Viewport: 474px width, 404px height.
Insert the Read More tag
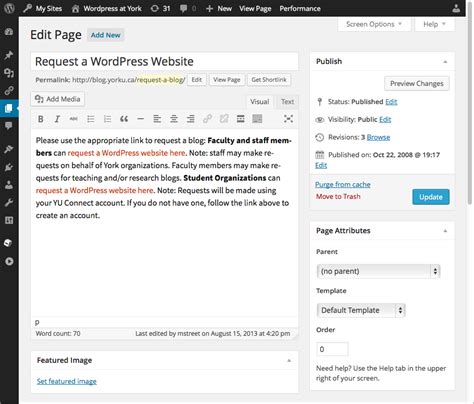[x=241, y=119]
